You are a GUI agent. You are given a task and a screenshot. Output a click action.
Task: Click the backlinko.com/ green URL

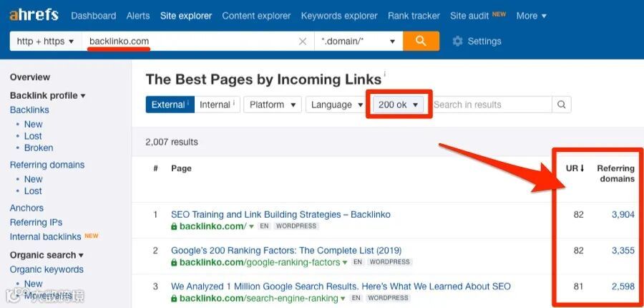(x=213, y=226)
